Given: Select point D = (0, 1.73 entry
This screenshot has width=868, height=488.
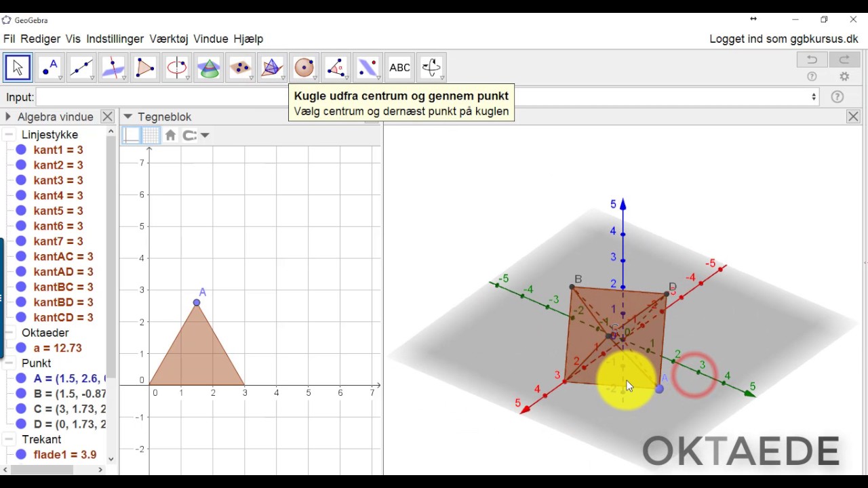Looking at the screenshot, I should tap(70, 424).
